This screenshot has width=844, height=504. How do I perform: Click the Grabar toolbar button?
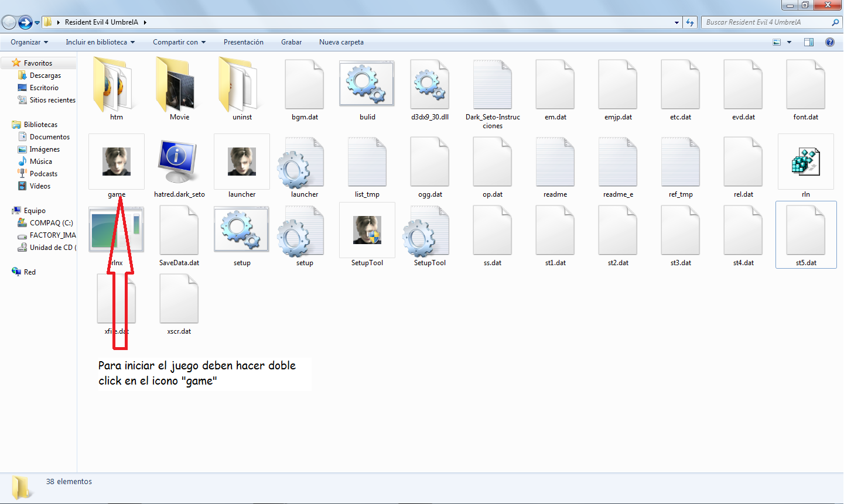tap(291, 42)
